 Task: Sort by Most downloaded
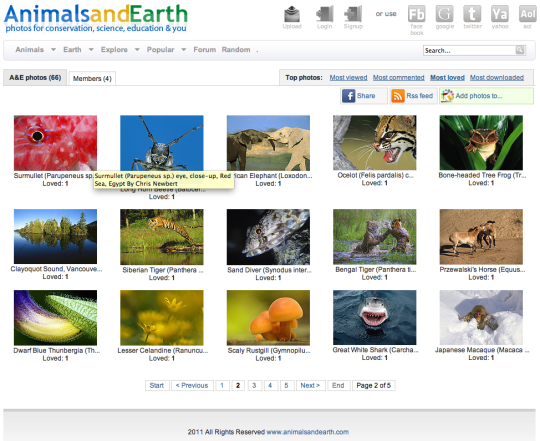[x=497, y=77]
